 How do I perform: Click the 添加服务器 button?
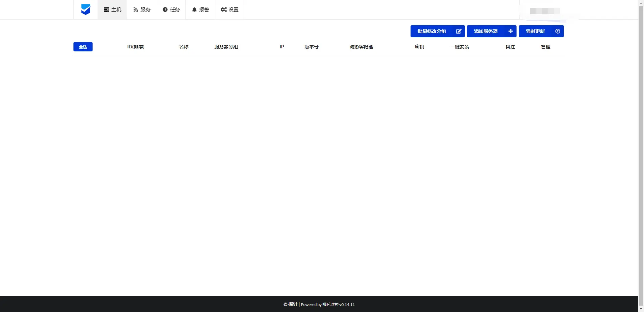(x=491, y=31)
